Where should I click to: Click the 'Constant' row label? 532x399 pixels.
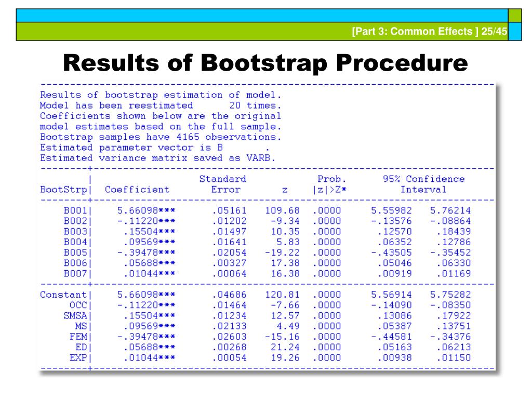point(63,295)
